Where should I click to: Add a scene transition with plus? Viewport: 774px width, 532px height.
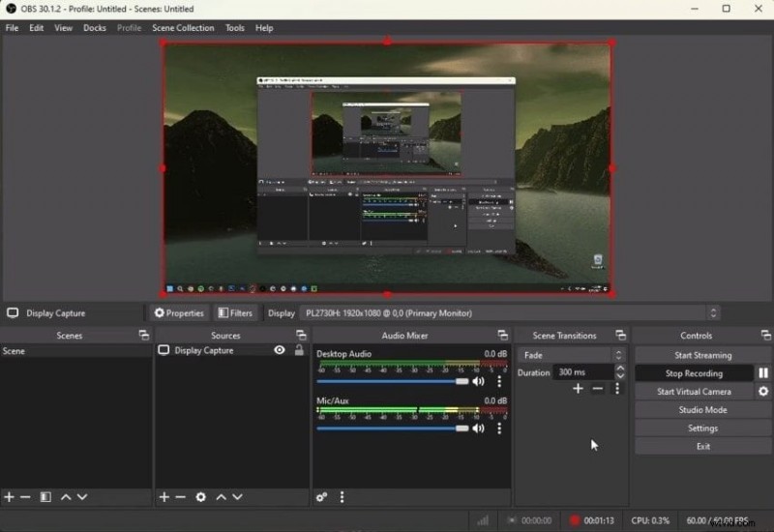tap(578, 389)
